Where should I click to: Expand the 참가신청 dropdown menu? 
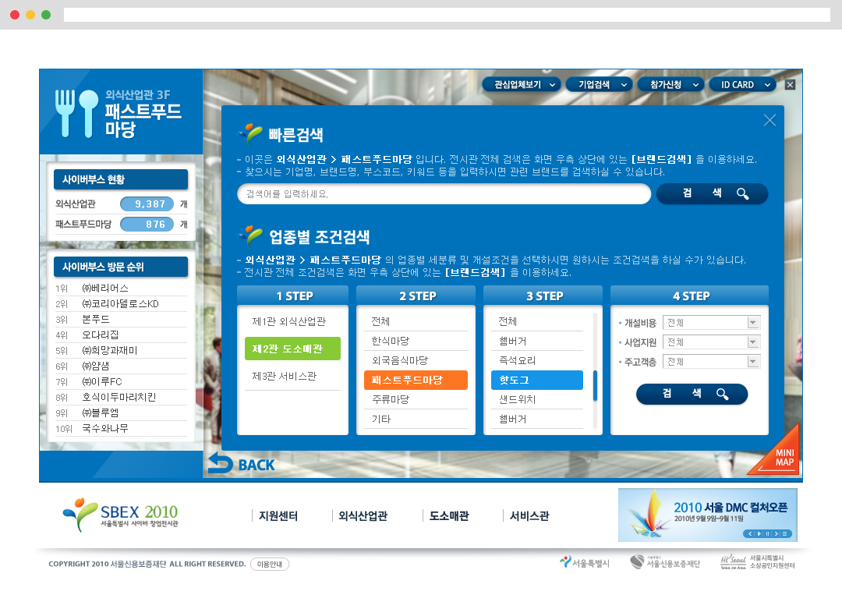click(x=670, y=84)
